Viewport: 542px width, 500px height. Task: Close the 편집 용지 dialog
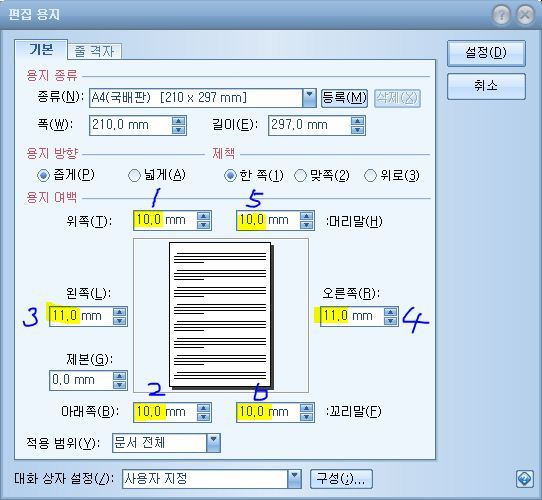click(525, 15)
